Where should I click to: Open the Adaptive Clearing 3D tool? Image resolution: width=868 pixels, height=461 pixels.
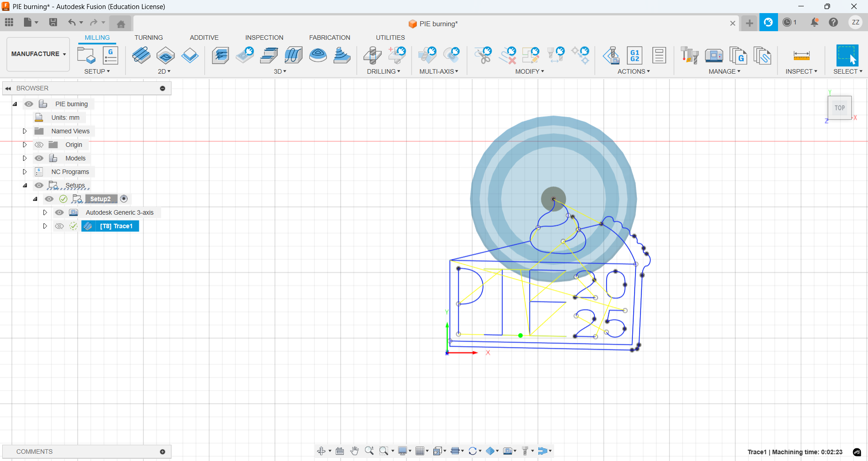(x=220, y=55)
